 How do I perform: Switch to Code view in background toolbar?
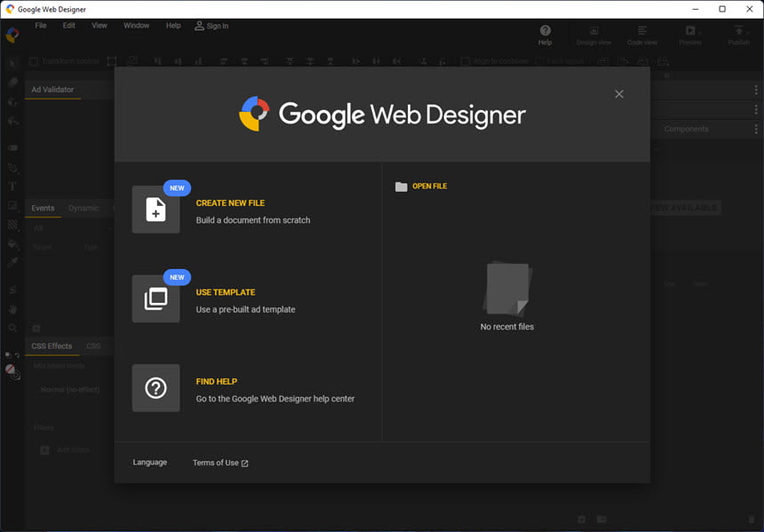[642, 35]
